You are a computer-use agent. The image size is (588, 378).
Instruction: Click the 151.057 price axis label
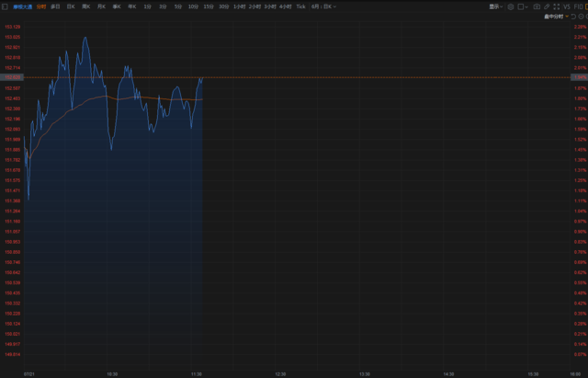coord(12,232)
